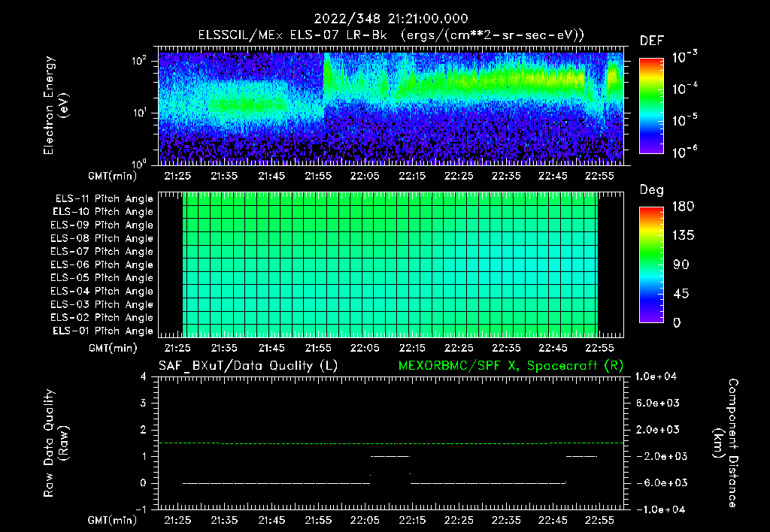Select the 'Component Distance (km)' axis label
This screenshot has height=532, width=770.
point(726,443)
